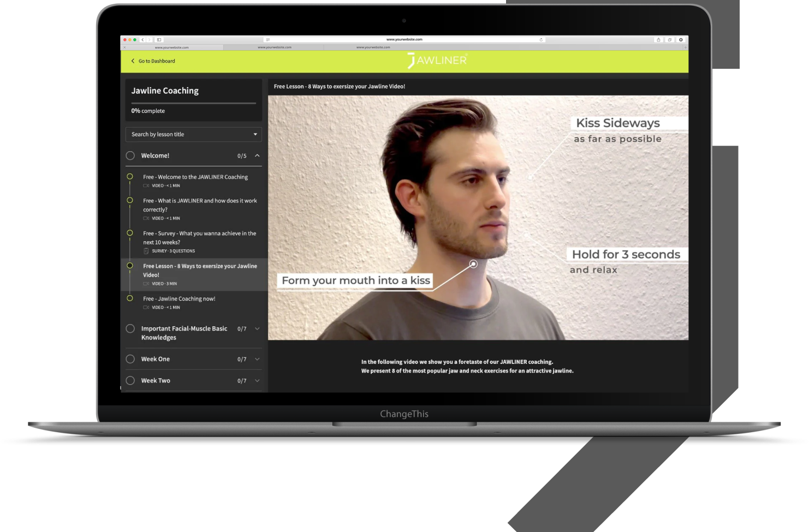Image resolution: width=809 pixels, height=532 pixels.
Task: Click video icon under What is JAWLINER lesson
Action: coord(146,218)
